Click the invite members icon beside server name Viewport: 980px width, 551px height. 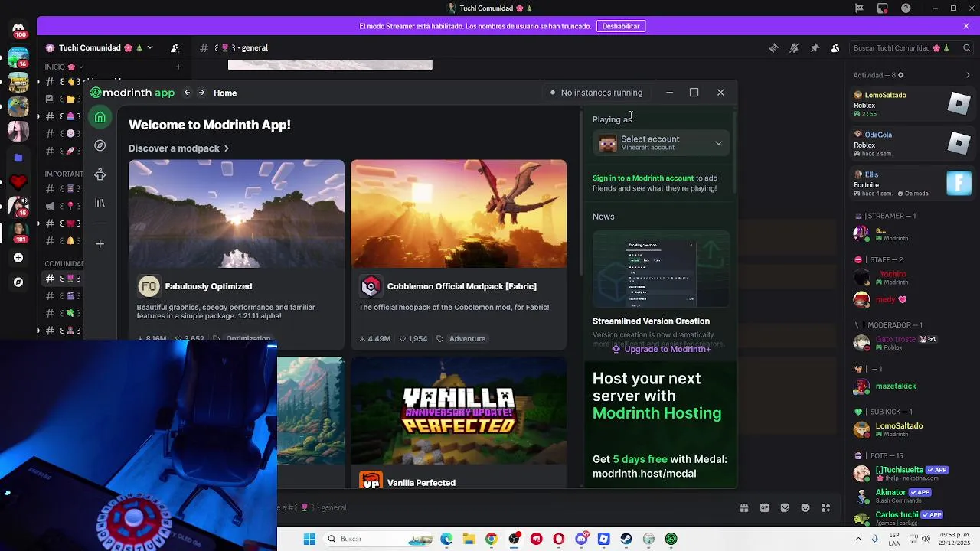175,47
